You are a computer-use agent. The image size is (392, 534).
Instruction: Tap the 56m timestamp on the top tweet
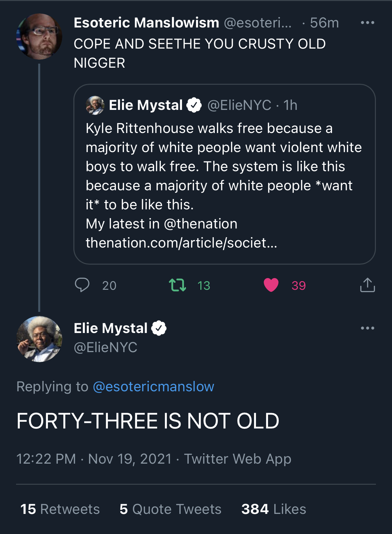coord(324,23)
